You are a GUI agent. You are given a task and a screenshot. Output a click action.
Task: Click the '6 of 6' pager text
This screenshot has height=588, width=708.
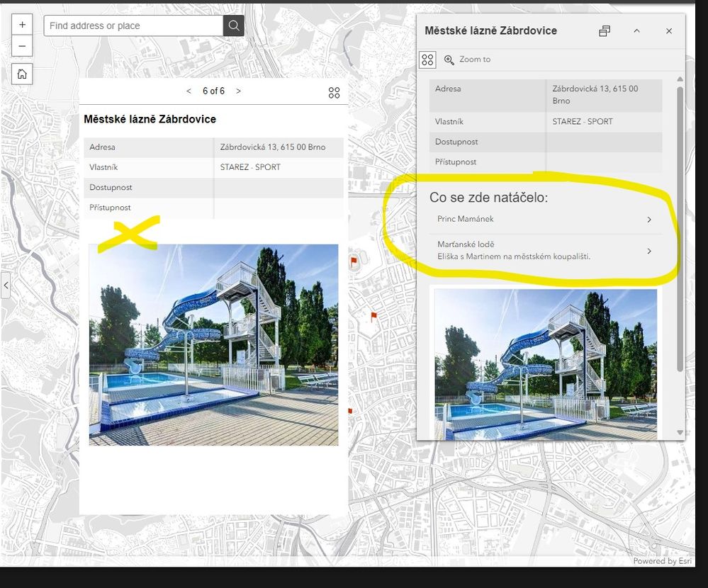[x=213, y=91]
